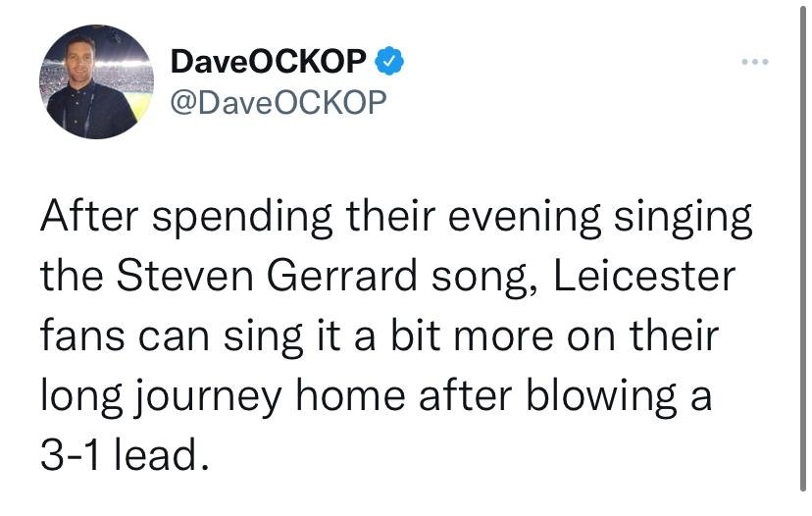Open the three-dot more options menu

click(x=755, y=64)
